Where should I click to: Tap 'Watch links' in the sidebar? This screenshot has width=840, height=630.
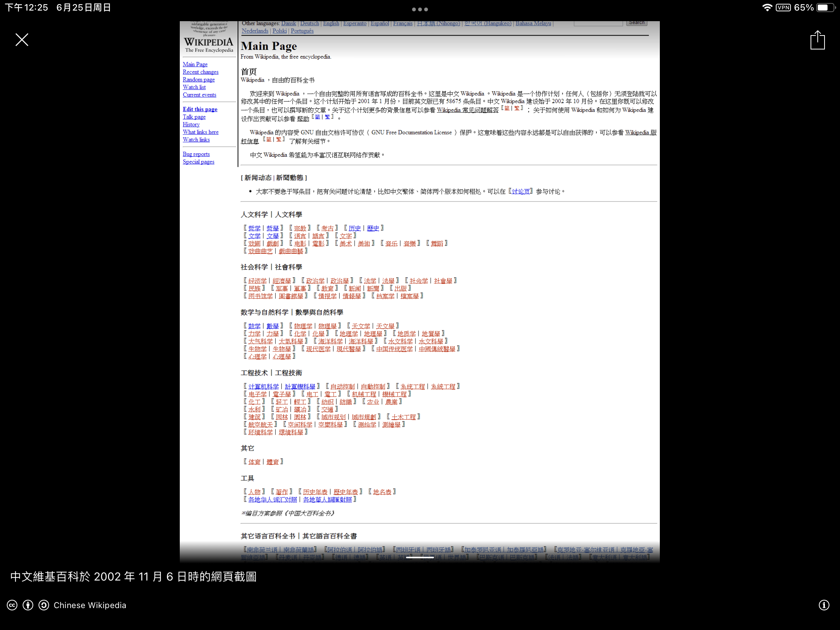tap(196, 139)
